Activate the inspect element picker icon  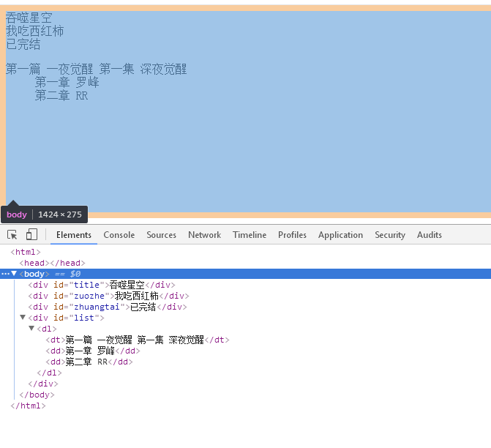pos(12,235)
